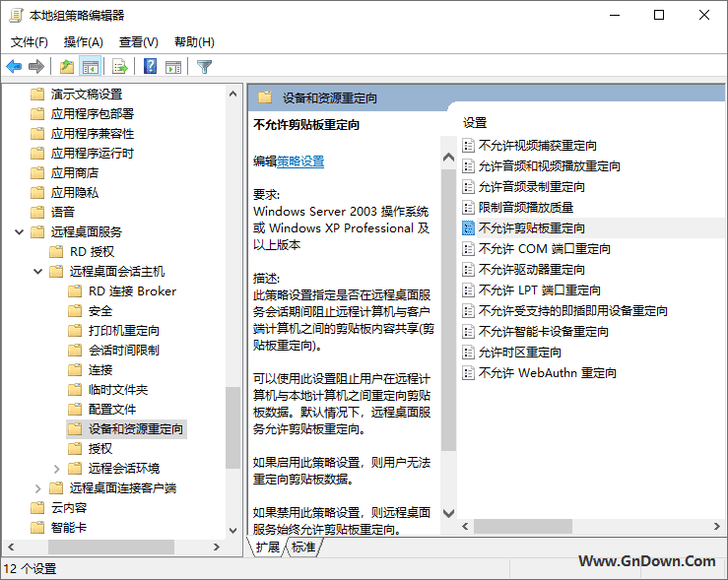Select the 连接 tree folder

100,370
